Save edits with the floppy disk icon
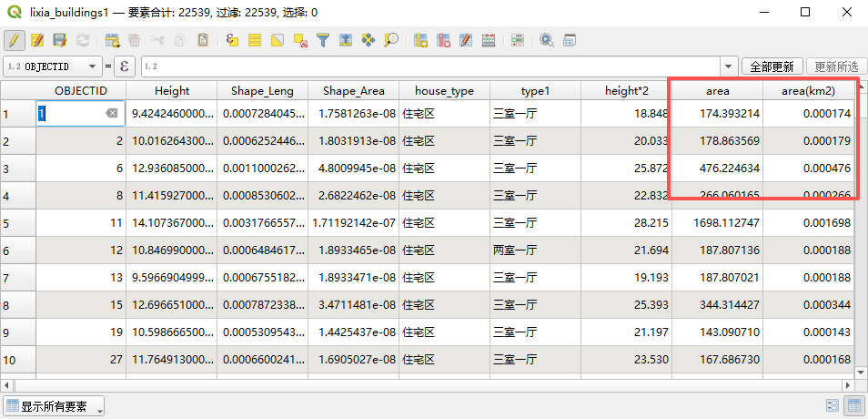 tap(60, 40)
